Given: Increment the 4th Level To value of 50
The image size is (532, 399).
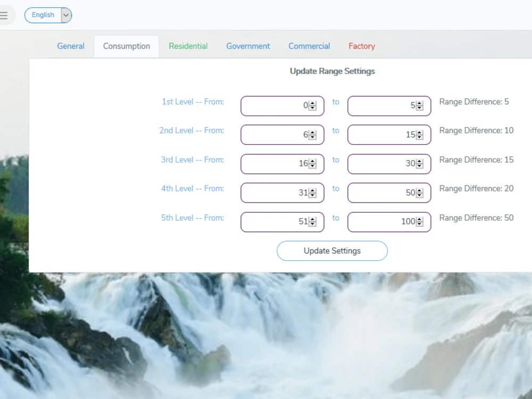Looking at the screenshot, I should pos(419,190).
